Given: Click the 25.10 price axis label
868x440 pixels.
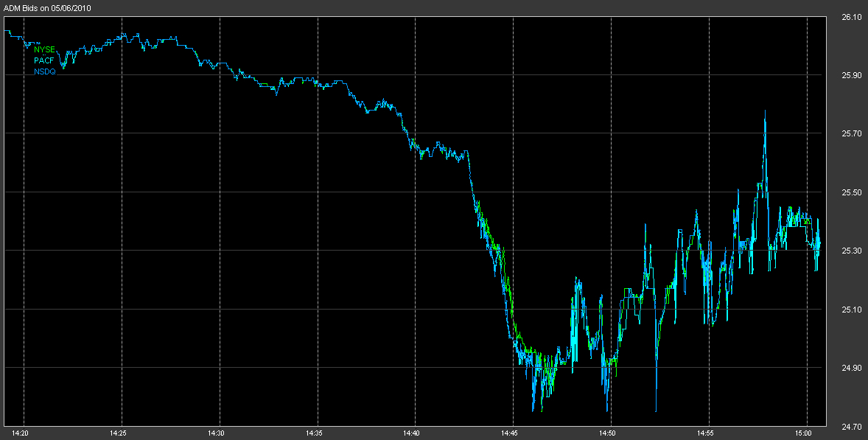Looking at the screenshot, I should (850, 309).
